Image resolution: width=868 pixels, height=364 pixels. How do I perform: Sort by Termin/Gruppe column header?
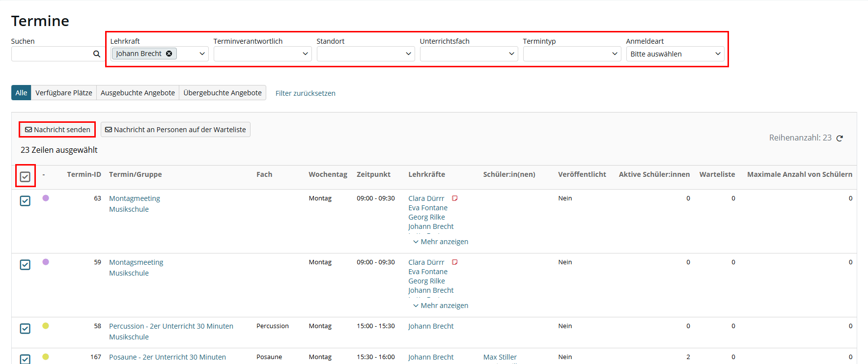click(x=136, y=174)
